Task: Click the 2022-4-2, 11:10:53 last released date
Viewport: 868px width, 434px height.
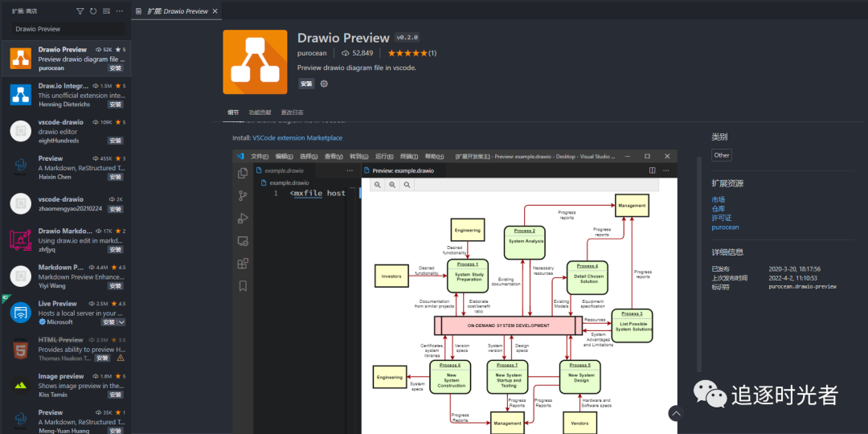Action: 792,278
